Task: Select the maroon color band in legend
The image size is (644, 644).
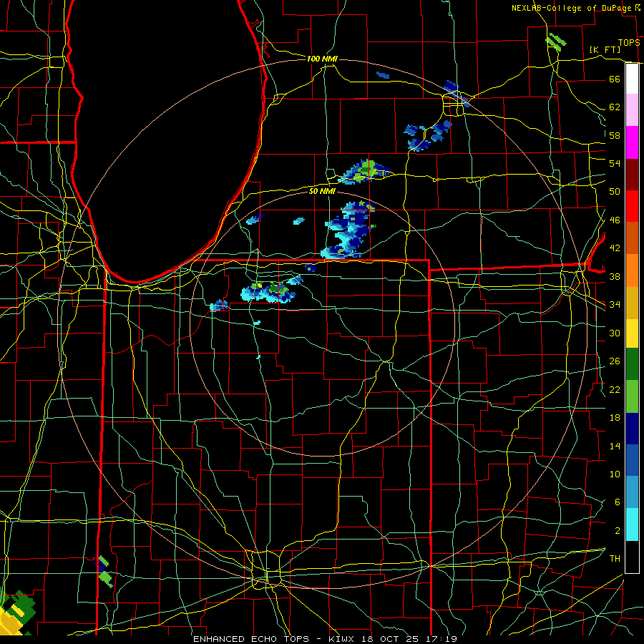Action: (x=632, y=174)
